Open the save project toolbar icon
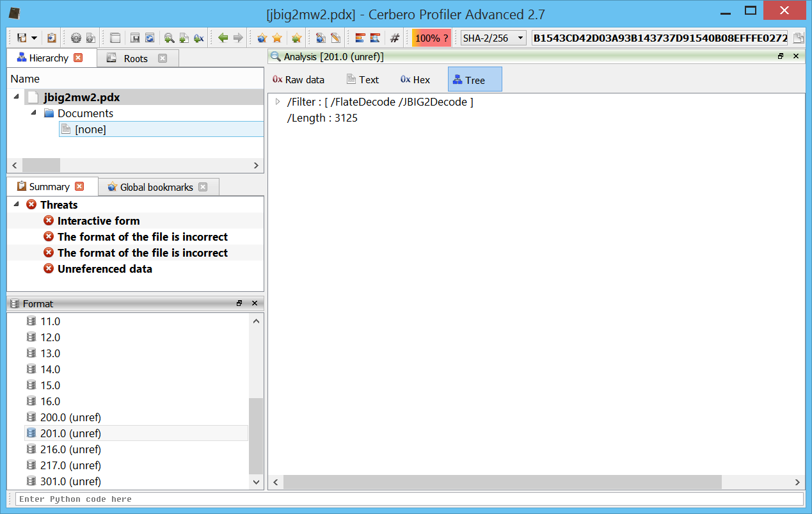Screen dimensions: 812x514 pyautogui.click(x=22, y=38)
